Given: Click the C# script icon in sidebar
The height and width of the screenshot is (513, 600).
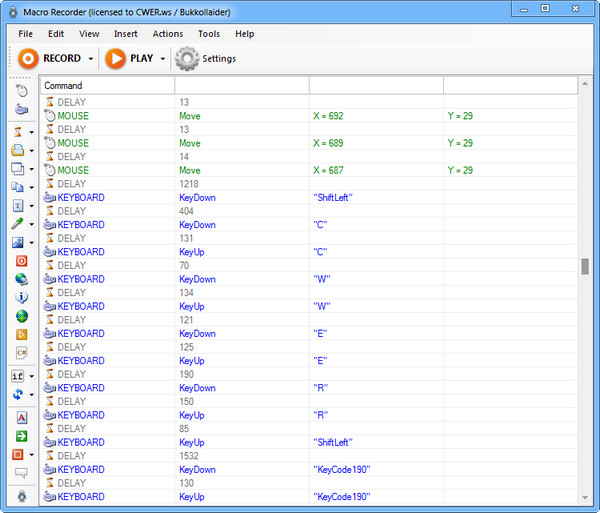Looking at the screenshot, I should [x=21, y=353].
